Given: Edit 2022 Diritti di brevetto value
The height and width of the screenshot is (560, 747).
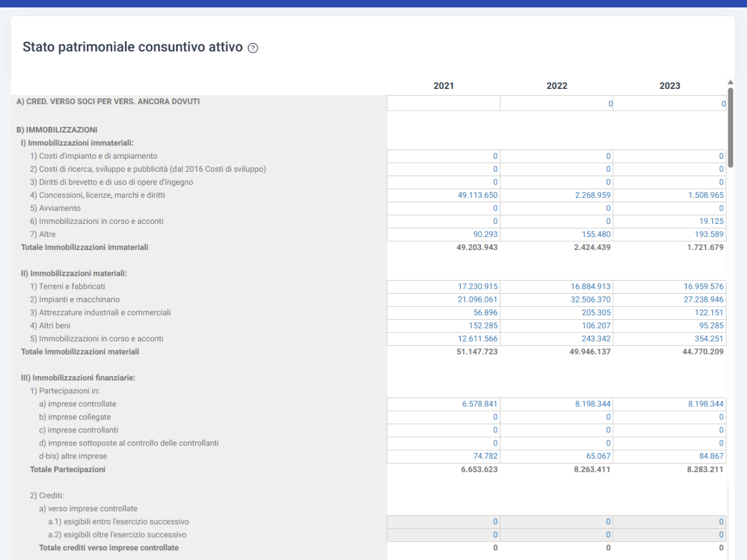Looking at the screenshot, I should (x=557, y=182).
